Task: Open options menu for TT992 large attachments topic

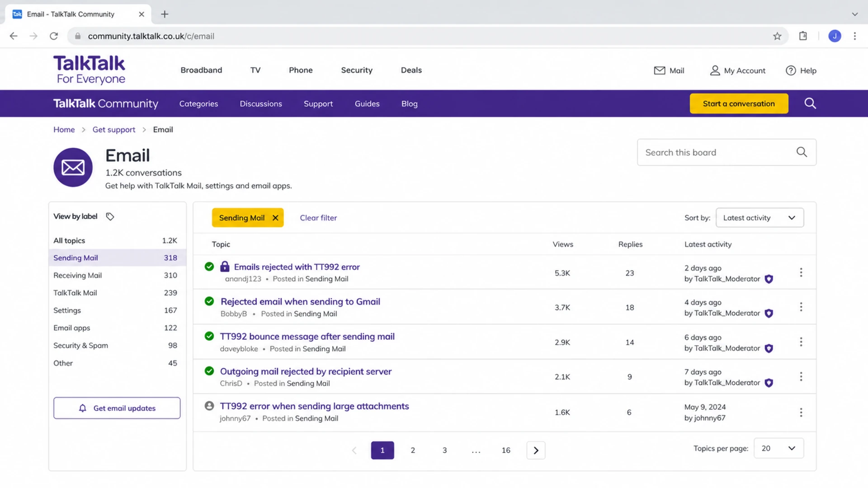Action: tap(801, 413)
